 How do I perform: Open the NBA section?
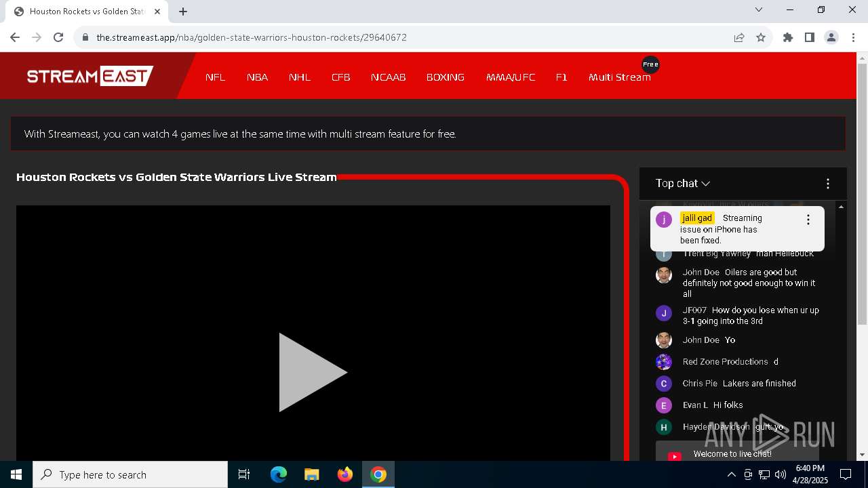tap(257, 77)
